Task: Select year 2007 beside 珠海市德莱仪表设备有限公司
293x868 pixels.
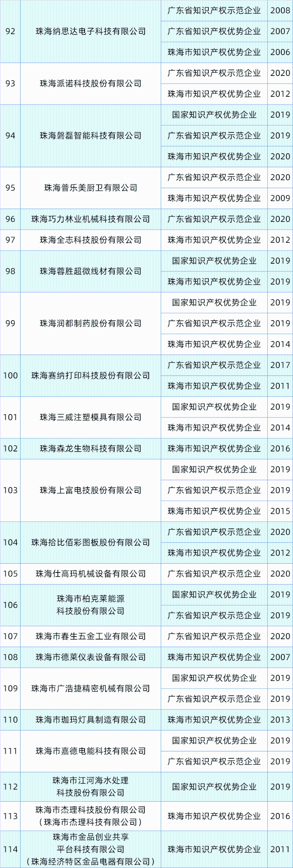Action: click(x=280, y=657)
